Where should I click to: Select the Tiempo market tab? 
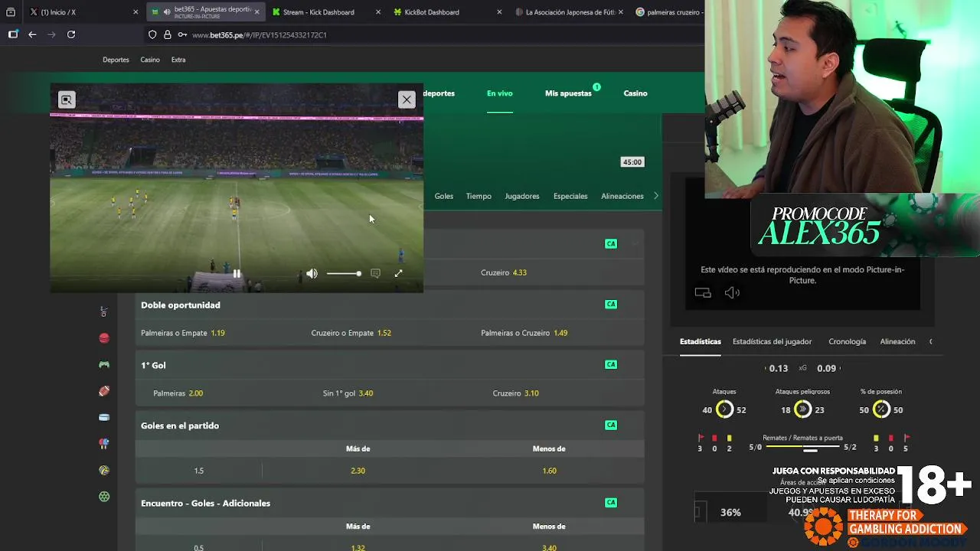point(479,196)
